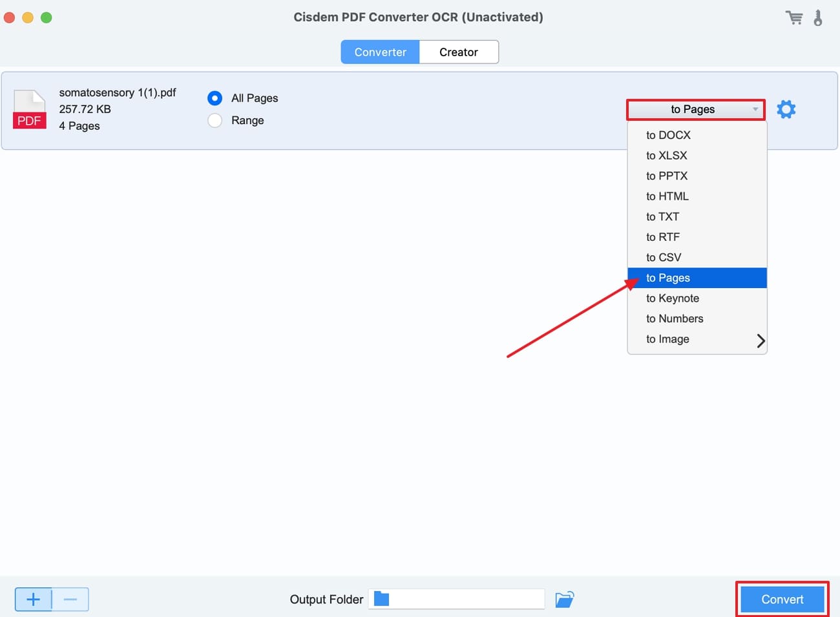Select the Range radio button

[x=215, y=120]
